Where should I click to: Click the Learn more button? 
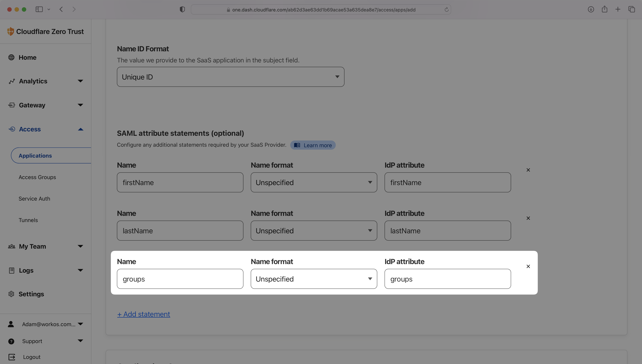(x=313, y=145)
